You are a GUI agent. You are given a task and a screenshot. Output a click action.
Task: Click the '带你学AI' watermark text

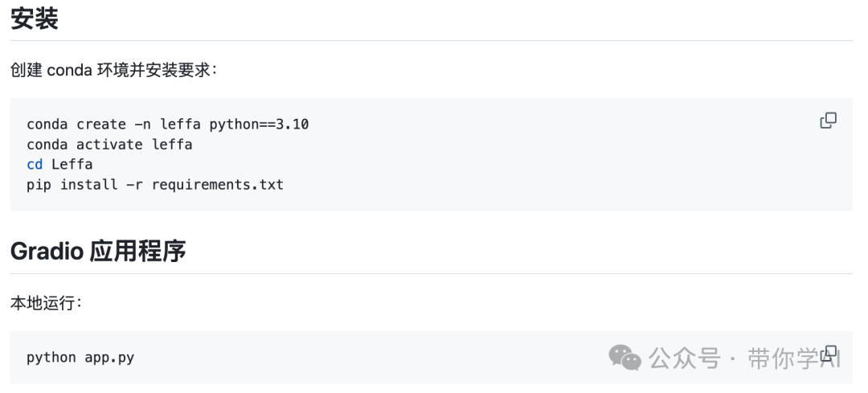click(794, 358)
